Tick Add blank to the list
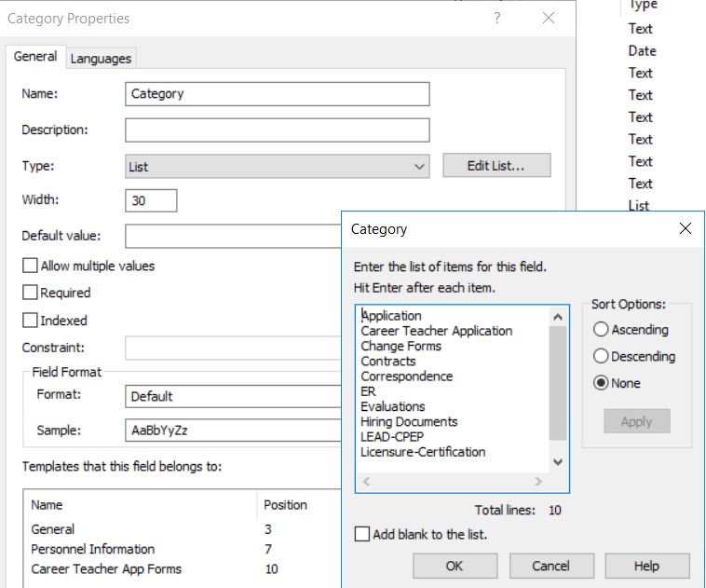Screen dimensions: 706x588 (362, 534)
